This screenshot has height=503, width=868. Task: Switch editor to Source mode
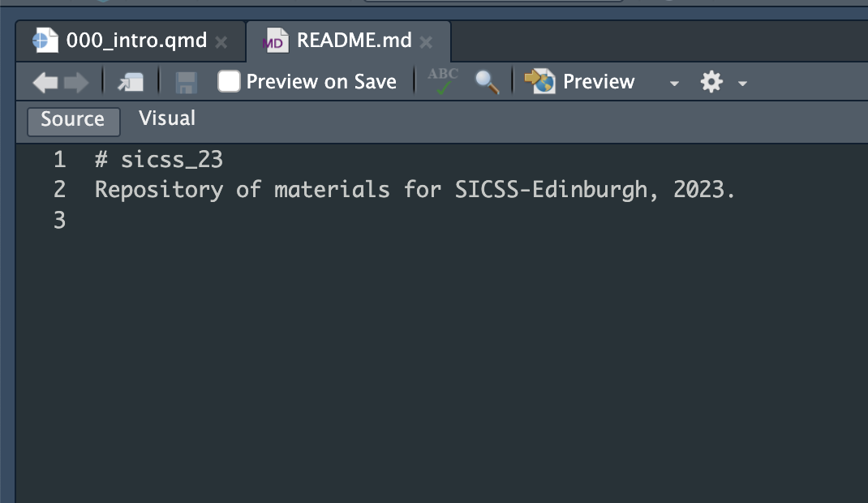(73, 120)
